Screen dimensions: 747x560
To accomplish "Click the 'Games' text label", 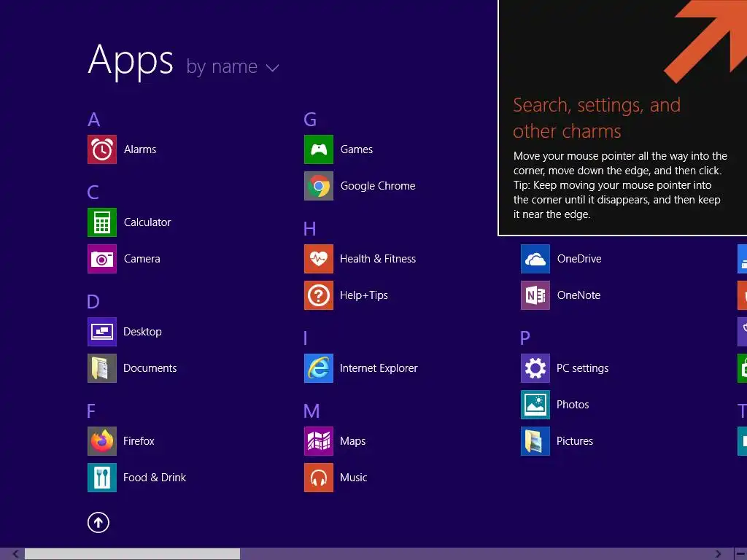I will tap(356, 149).
